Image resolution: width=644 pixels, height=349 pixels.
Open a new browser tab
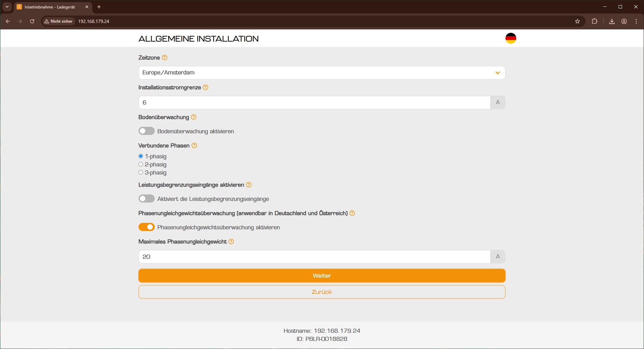point(99,7)
